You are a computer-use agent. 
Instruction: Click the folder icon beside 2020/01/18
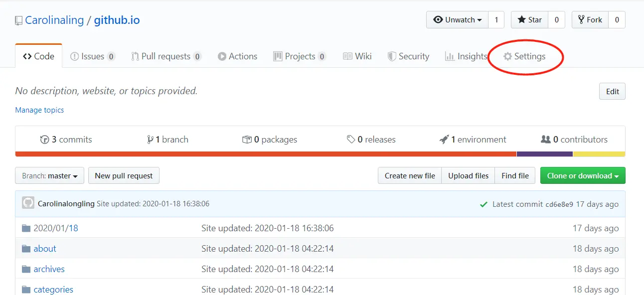click(x=26, y=228)
